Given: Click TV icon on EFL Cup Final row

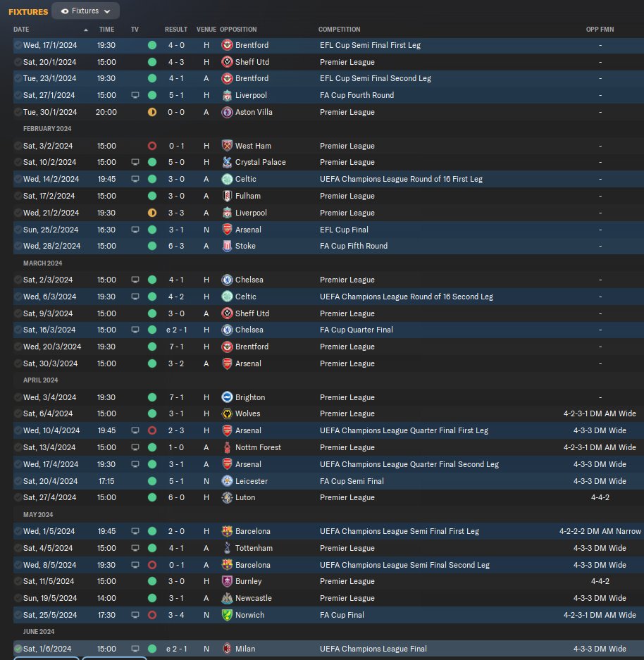Looking at the screenshot, I should pos(135,230).
